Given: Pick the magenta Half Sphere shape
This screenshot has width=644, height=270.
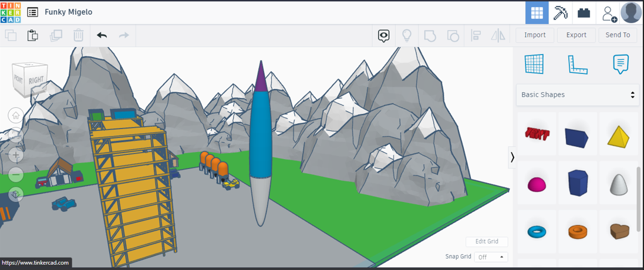Looking at the screenshot, I should pyautogui.click(x=537, y=185).
